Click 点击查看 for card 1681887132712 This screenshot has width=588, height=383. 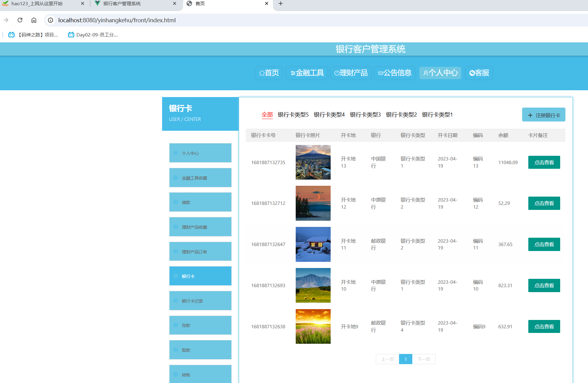(544, 203)
